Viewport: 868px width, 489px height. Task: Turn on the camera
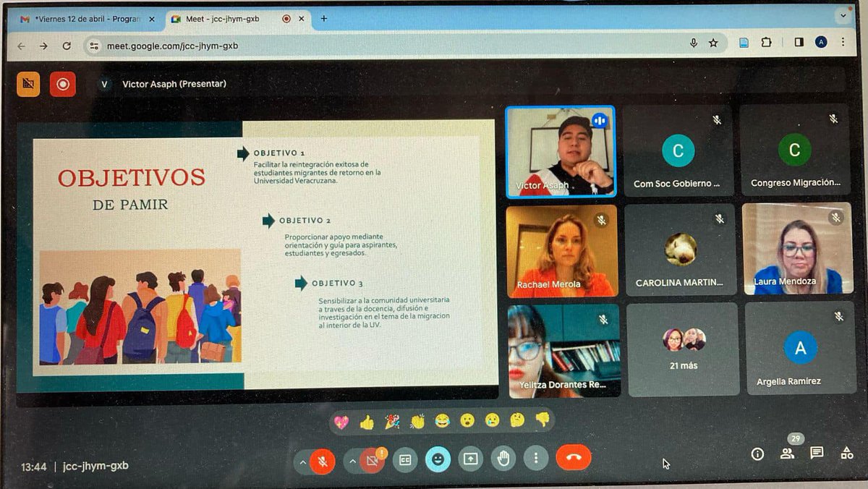(372, 460)
